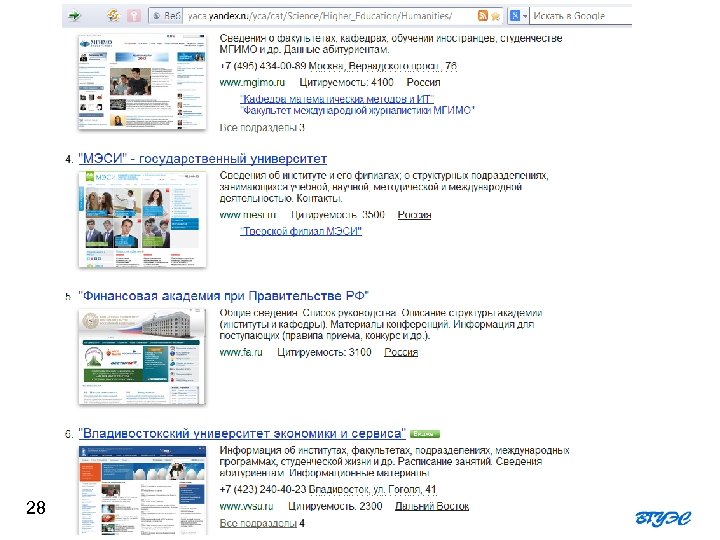The height and width of the screenshot is (540, 720).
Task: Open link "МЭСИ" - государственный университет
Action: (x=202, y=158)
